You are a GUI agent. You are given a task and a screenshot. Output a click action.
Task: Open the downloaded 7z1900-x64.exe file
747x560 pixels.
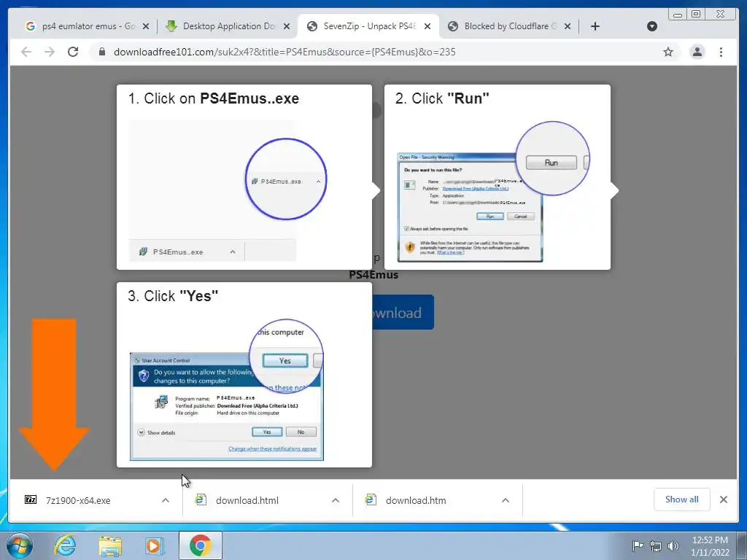(78, 500)
